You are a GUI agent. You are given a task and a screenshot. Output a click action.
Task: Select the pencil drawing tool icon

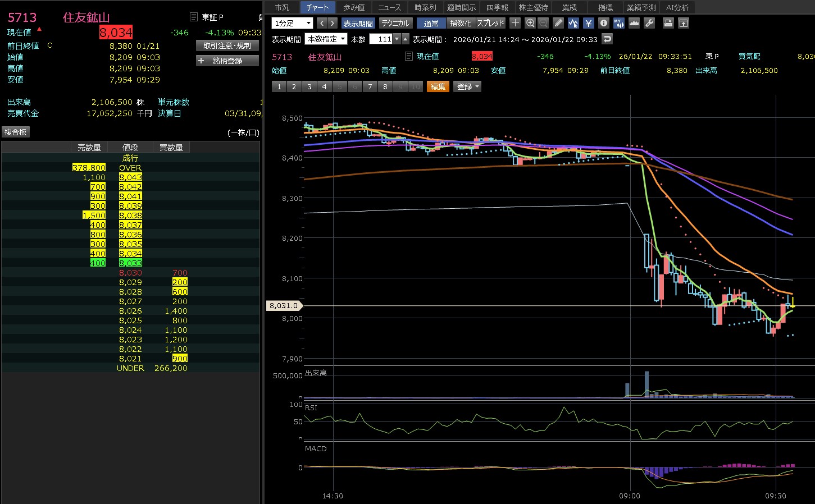click(558, 23)
